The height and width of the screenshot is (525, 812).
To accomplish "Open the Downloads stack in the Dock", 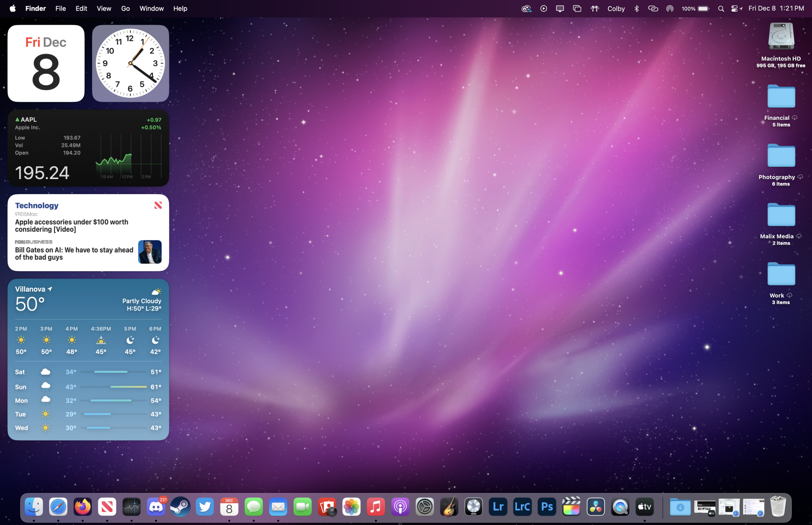I will (x=680, y=507).
